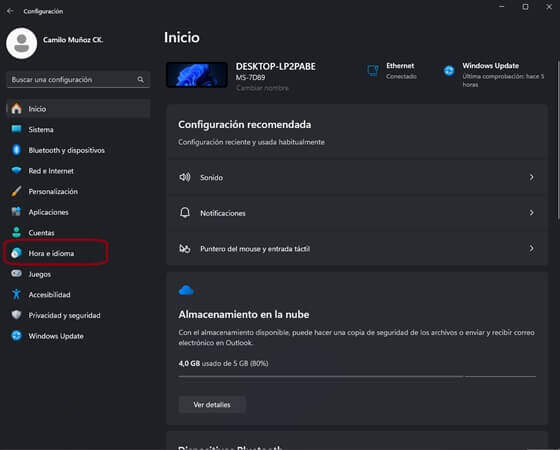Click the DESKTOP-LP2PABE device name
This screenshot has width=560, height=450.
275,66
